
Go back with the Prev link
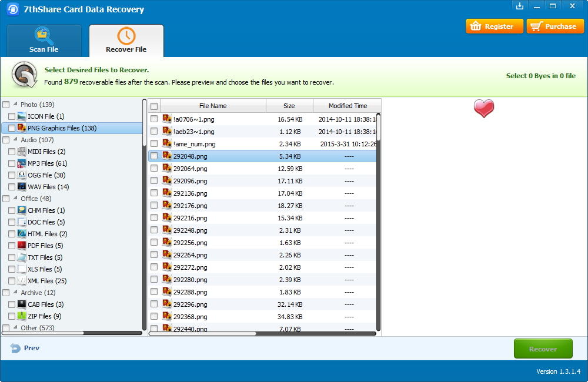[25, 349]
